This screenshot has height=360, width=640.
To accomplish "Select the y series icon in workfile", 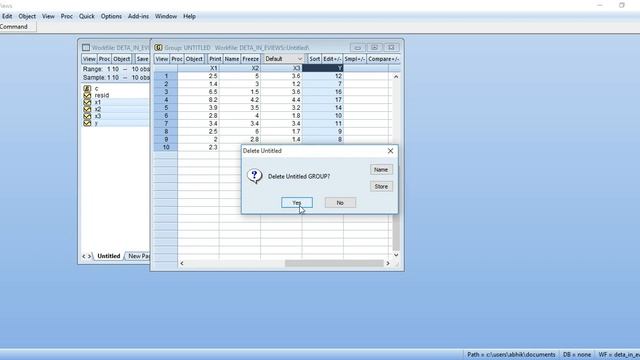I will coord(87,123).
